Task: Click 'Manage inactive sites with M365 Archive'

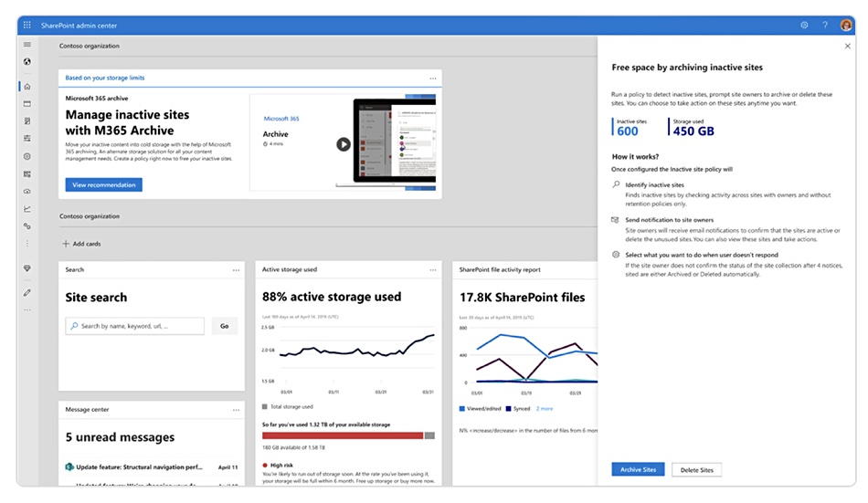Action: click(x=127, y=122)
